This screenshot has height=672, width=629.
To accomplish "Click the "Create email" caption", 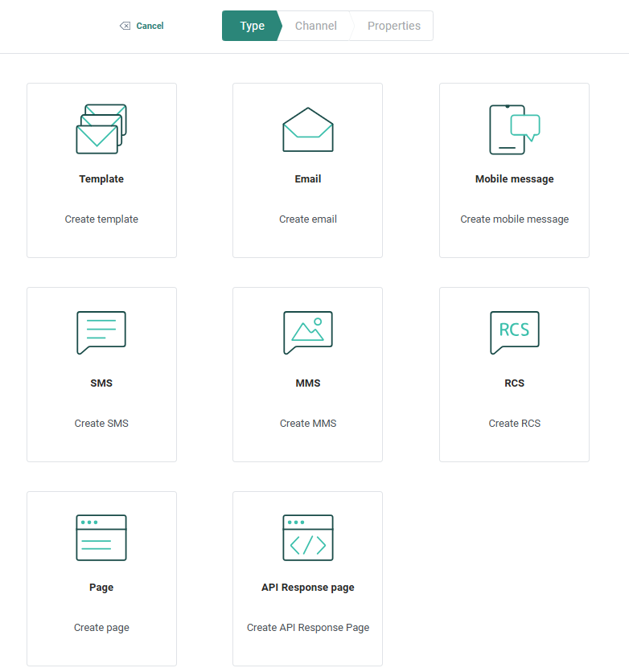I will point(307,219).
